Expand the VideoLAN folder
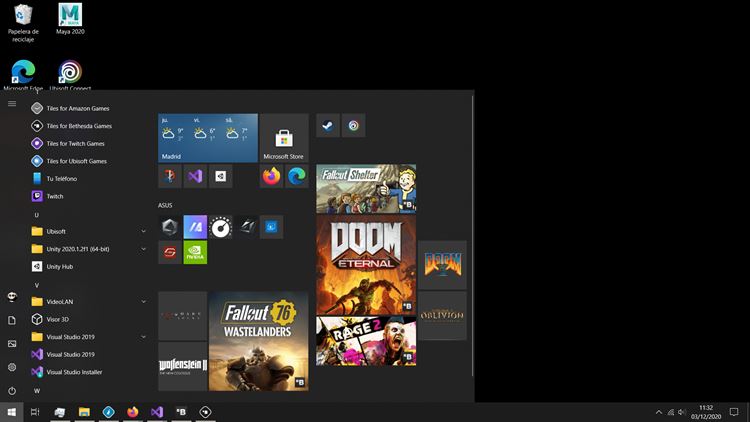The width and height of the screenshot is (750, 422). [x=88, y=302]
